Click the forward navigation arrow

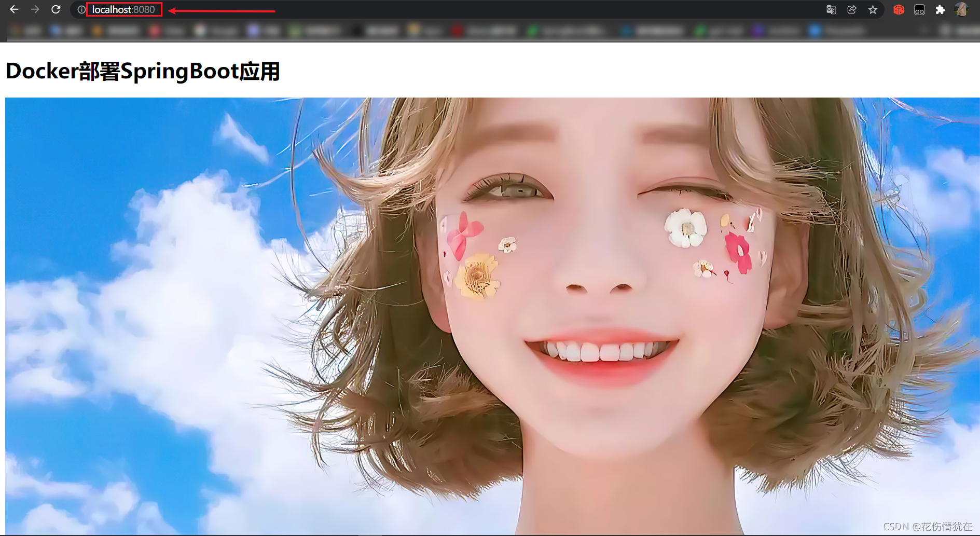(35, 9)
